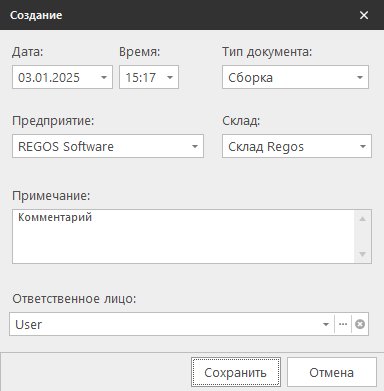Click the Склад Regos warehouse field
Screen dimensions: 384x391
[297, 146]
